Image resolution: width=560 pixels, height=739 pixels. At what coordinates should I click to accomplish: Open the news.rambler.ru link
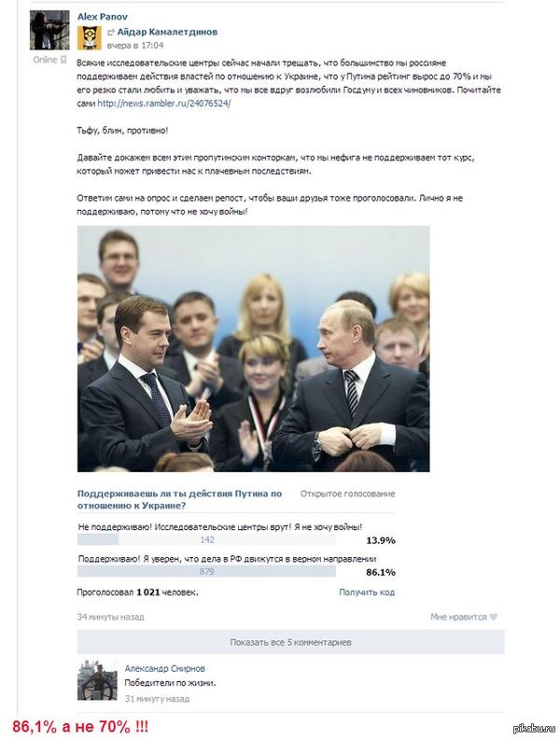click(164, 104)
